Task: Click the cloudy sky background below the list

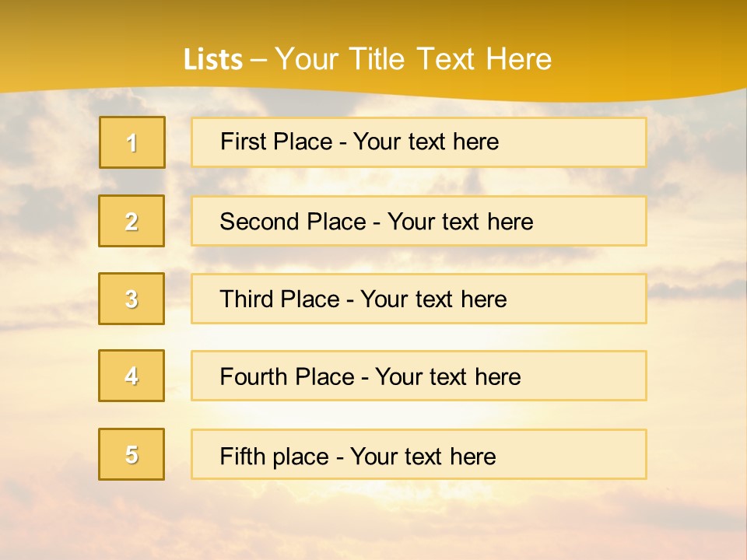Action: tap(373, 521)
